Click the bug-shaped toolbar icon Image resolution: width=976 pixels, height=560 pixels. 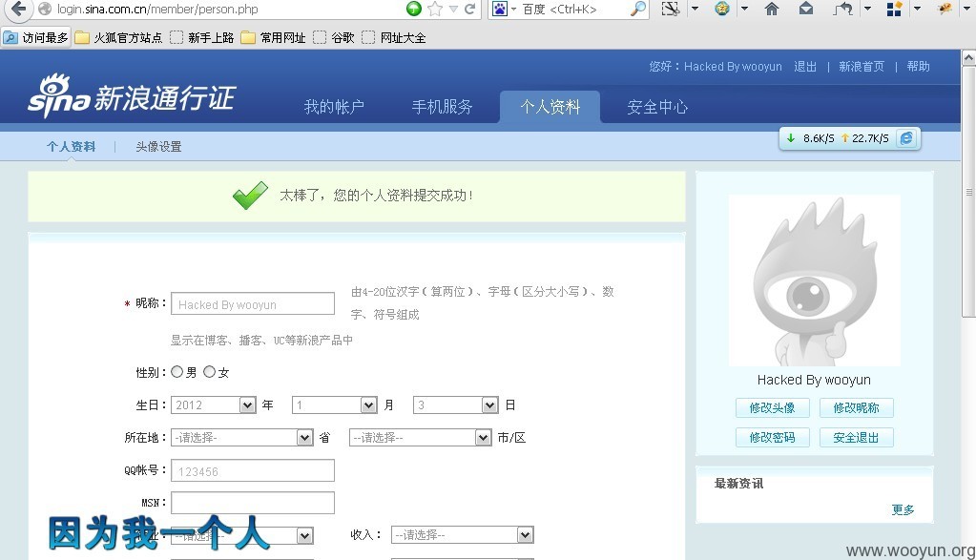click(945, 9)
